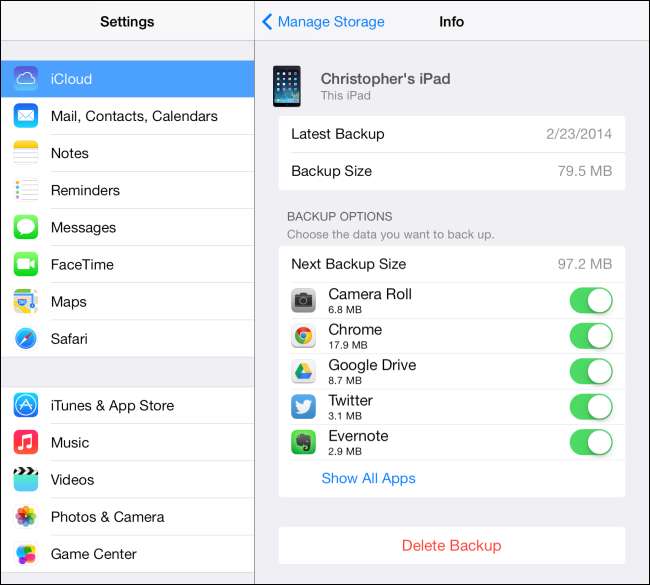The width and height of the screenshot is (650, 585).
Task: Toggle Twitter backup off
Action: 591,407
